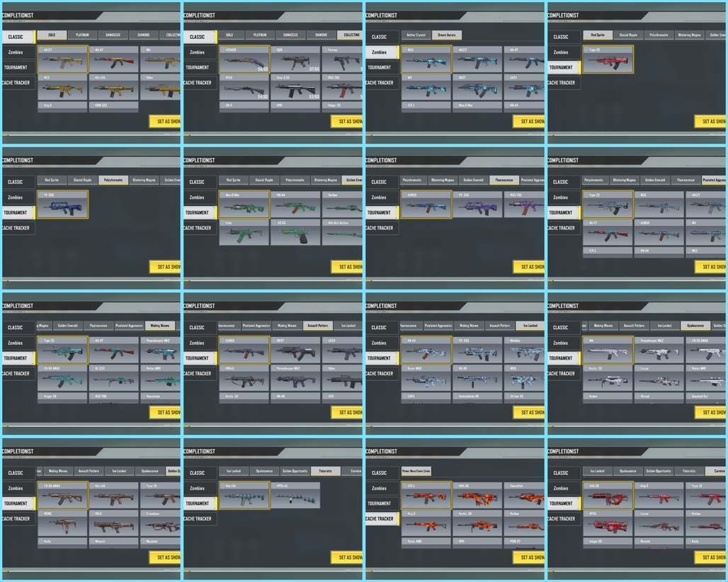Click the highlighted Polychromatic tab
Image resolution: width=728 pixels, height=582 pixels.
click(113, 180)
